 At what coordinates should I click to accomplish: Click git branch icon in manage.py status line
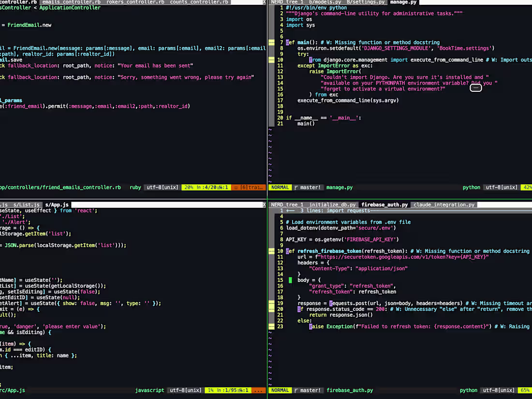pos(296,187)
